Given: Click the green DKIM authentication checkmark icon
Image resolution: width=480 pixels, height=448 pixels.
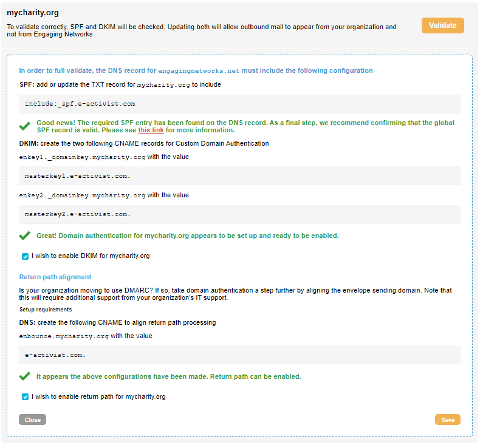Looking at the screenshot, I should coord(24,236).
